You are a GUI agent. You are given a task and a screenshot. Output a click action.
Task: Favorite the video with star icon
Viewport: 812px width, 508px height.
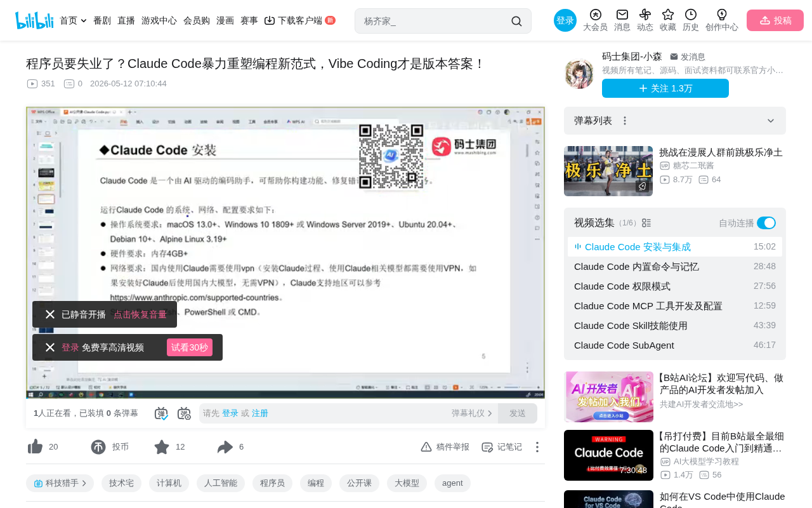[x=162, y=447]
